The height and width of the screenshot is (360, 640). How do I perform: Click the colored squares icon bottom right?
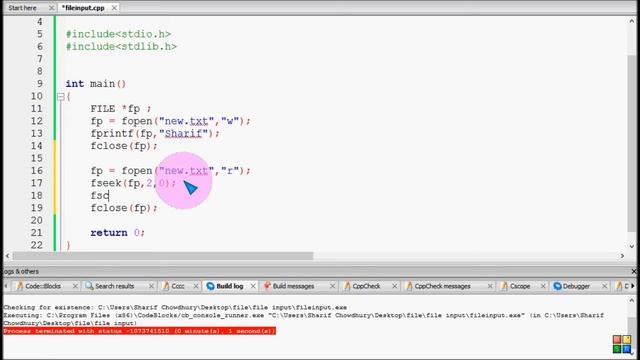pyautogui.click(x=622, y=344)
